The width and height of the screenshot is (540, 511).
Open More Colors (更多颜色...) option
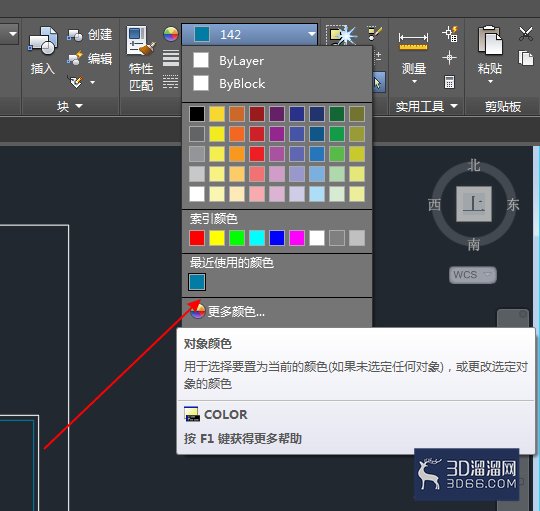point(277,312)
